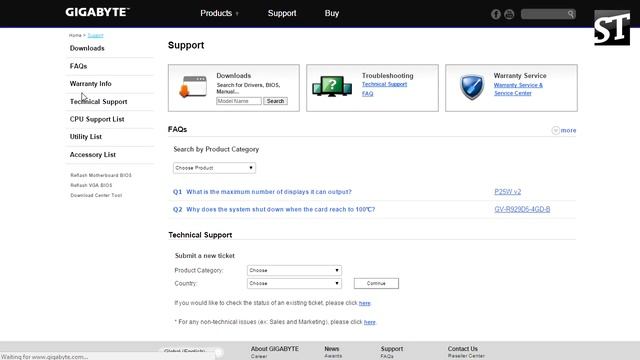
Task: Expand the Choose Product dropdown
Action: (x=214, y=168)
